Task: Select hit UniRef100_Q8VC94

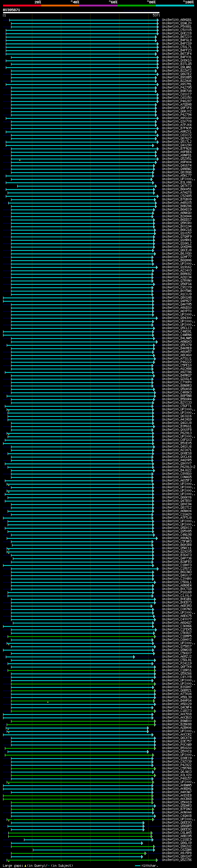Action: [177, 504]
